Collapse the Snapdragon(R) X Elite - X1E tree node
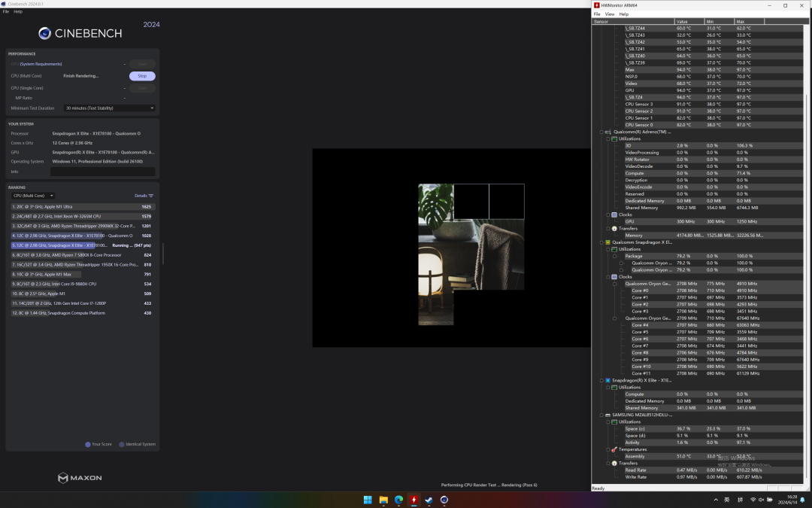Screen dimensions: 812x508 click(601, 381)
